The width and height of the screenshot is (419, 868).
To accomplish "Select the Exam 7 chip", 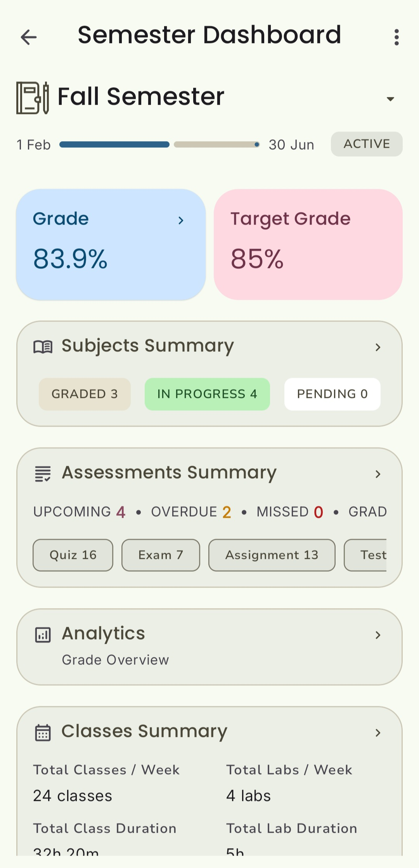I will click(x=161, y=555).
